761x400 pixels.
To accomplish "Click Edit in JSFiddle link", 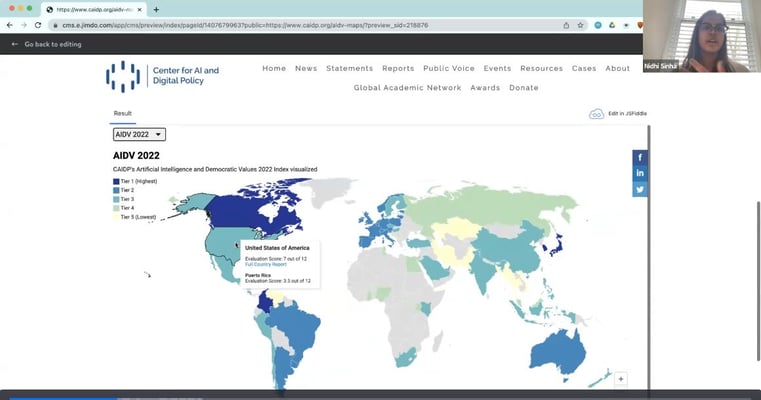I will pyautogui.click(x=626, y=114).
